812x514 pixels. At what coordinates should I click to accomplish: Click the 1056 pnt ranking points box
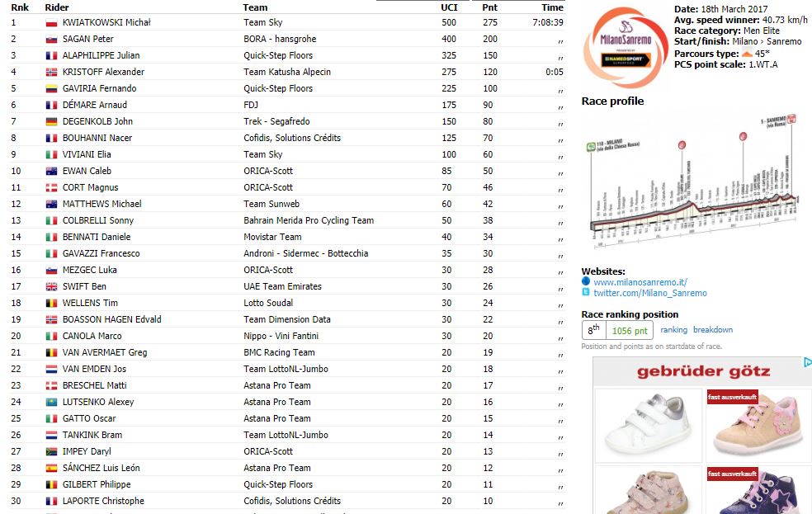pos(629,331)
